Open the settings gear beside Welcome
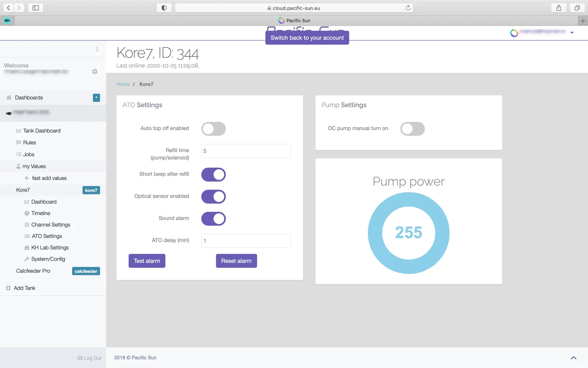588x368 pixels. click(94, 71)
